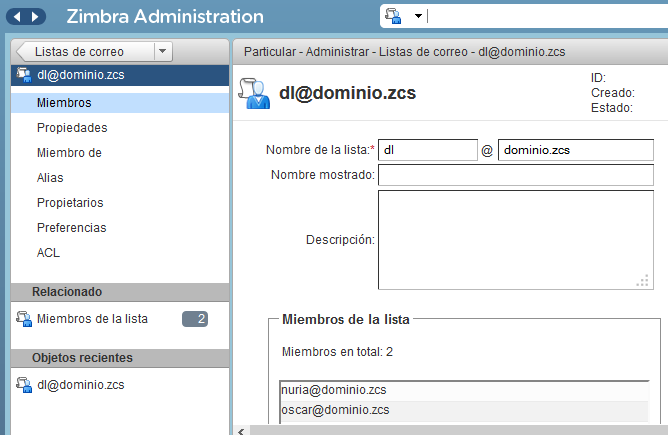Click the recent object dl@dominio.zcs icon
This screenshot has height=435, width=668.
[24, 385]
